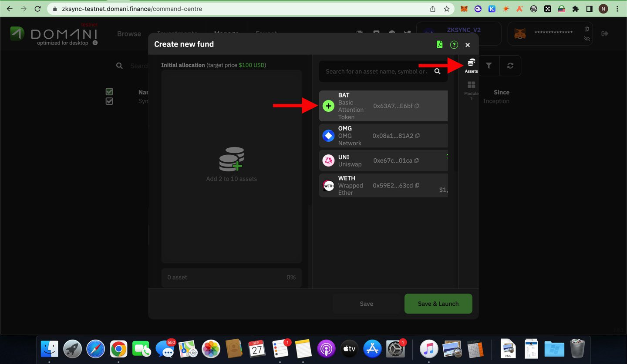The height and width of the screenshot is (364, 627).
Task: Open Safari from the Dock
Action: tap(95, 349)
